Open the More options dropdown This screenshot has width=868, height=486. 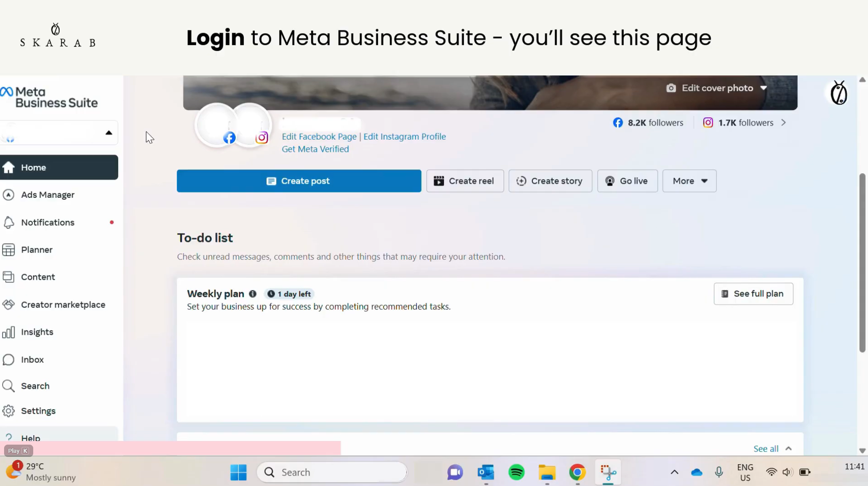[x=690, y=180]
